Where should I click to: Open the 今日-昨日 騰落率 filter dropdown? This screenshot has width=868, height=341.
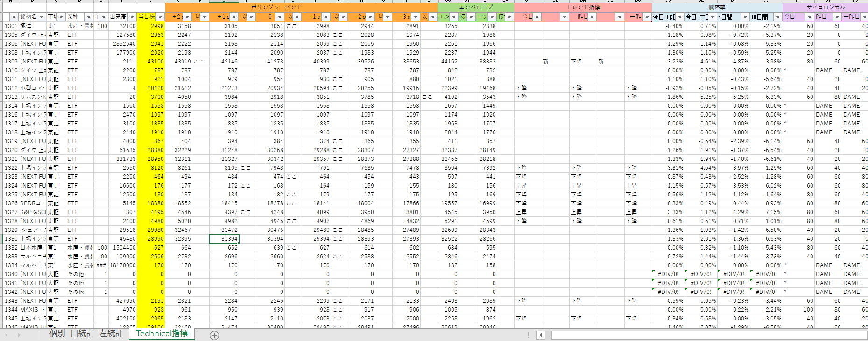click(x=680, y=17)
